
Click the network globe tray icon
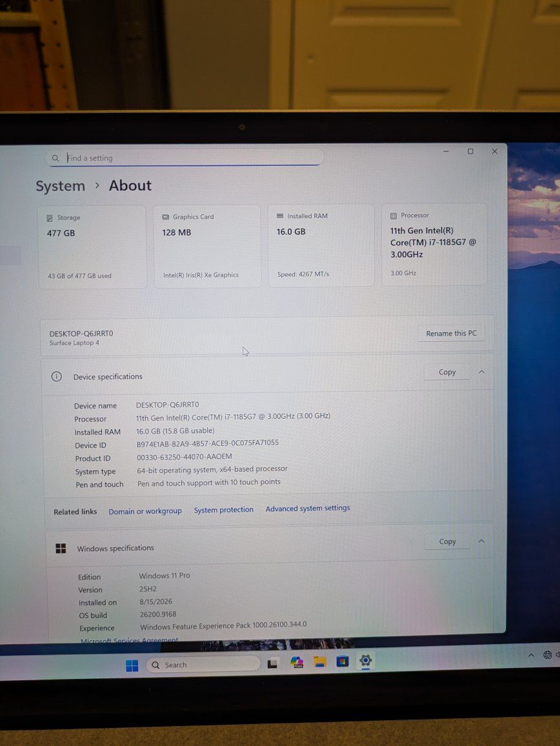(548, 655)
